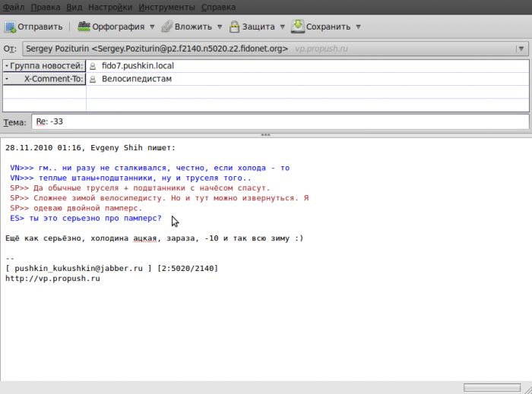
Task: Click the Attach (Вложить) paperclip icon
Action: coord(167,27)
